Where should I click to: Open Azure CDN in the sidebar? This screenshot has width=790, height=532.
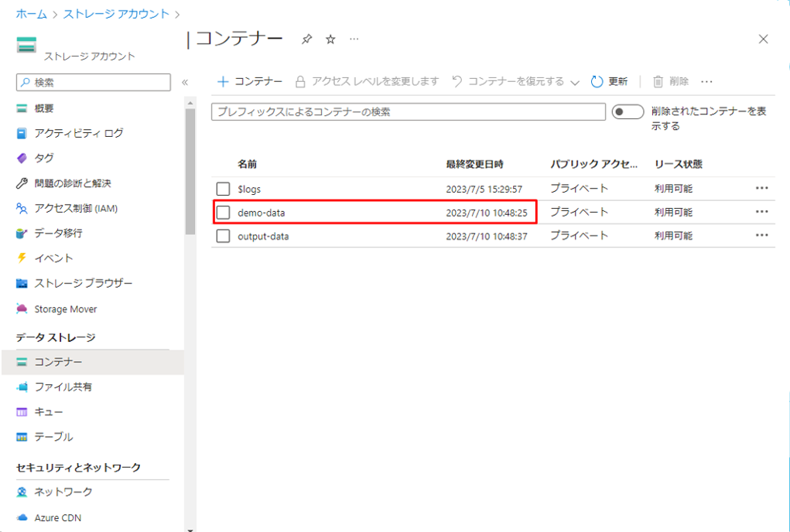(57, 517)
